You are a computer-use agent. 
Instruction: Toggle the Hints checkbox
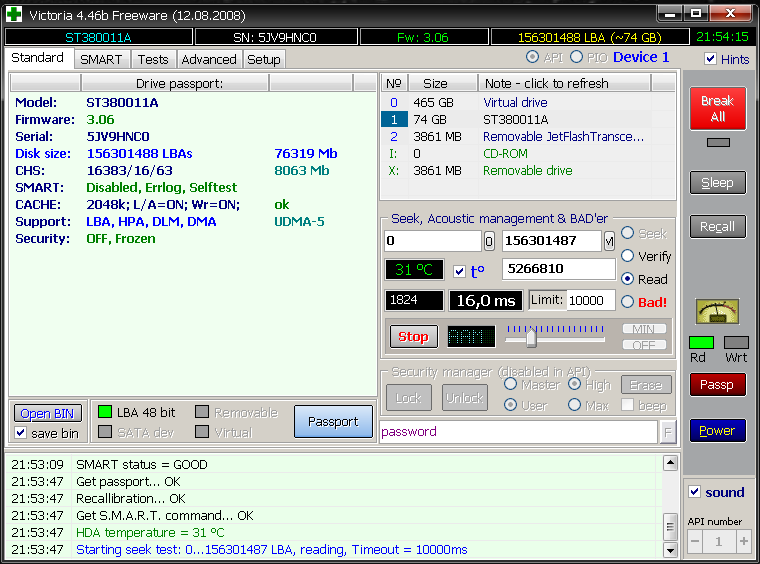(711, 59)
